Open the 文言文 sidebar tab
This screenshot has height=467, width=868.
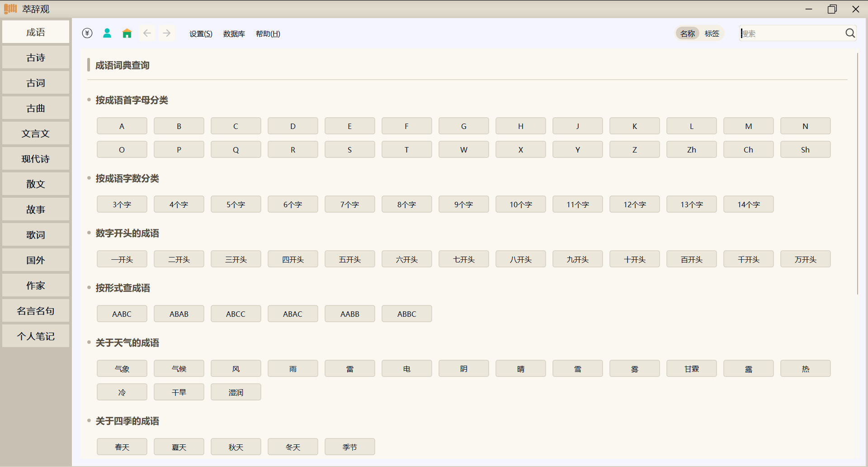pos(36,133)
